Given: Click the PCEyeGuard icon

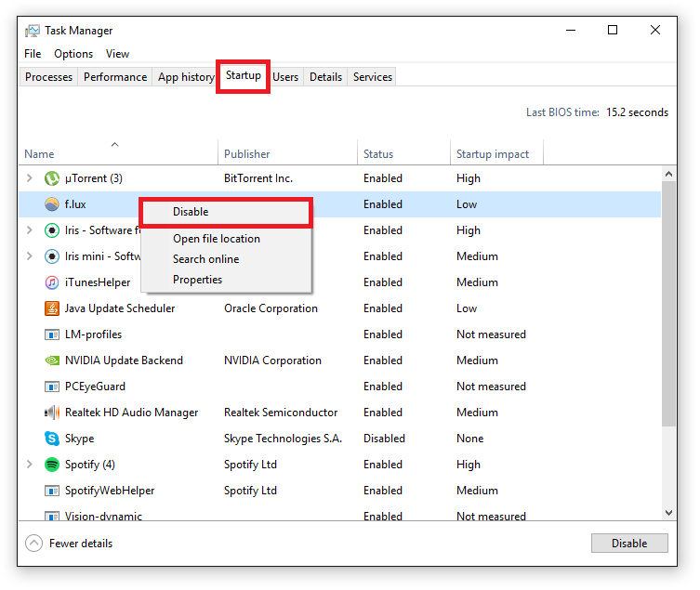Looking at the screenshot, I should pyautogui.click(x=52, y=387).
